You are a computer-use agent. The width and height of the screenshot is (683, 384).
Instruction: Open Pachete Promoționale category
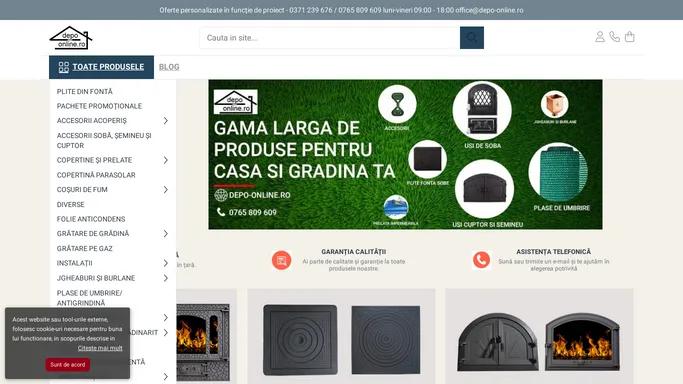pyautogui.click(x=99, y=106)
